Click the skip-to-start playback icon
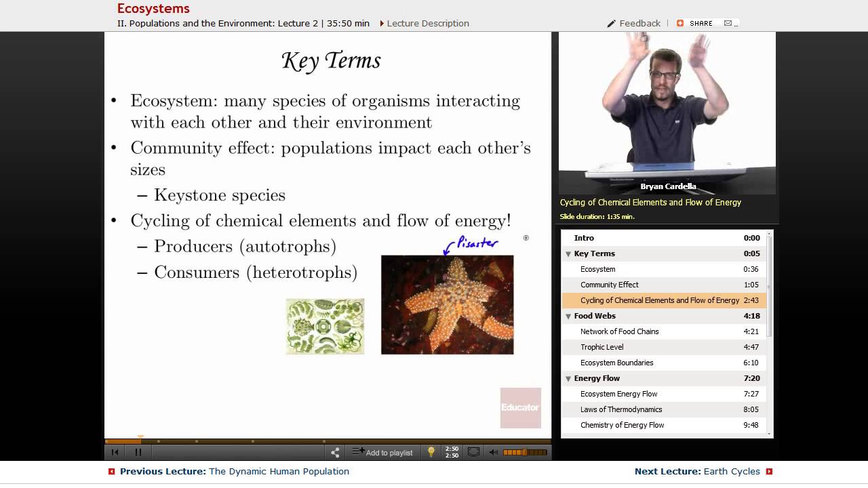 click(x=115, y=452)
